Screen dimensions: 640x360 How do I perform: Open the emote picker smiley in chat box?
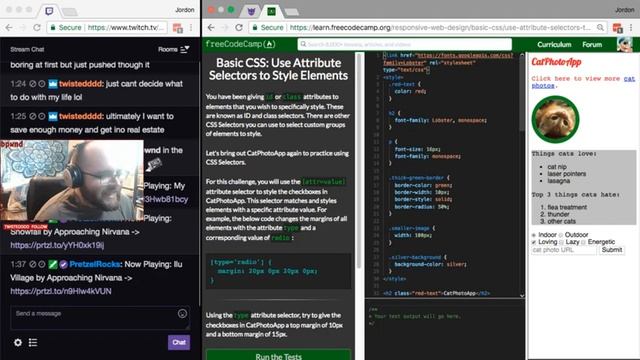182,313
